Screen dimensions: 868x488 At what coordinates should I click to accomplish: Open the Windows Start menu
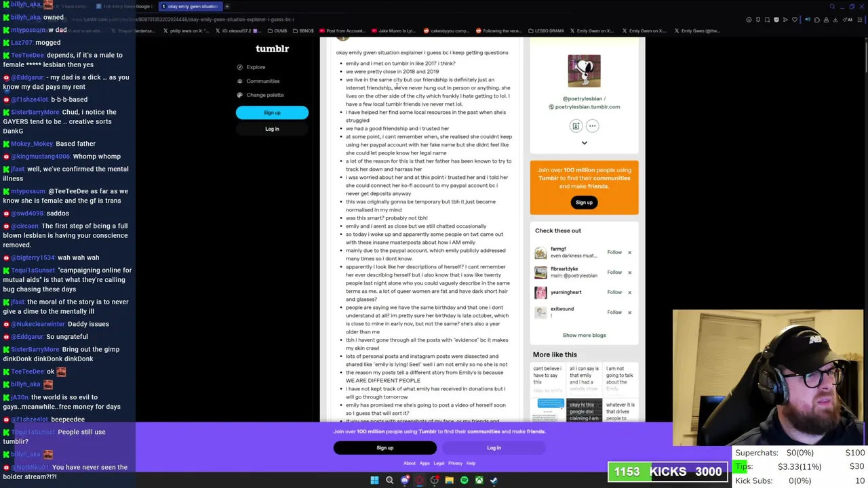(x=374, y=481)
